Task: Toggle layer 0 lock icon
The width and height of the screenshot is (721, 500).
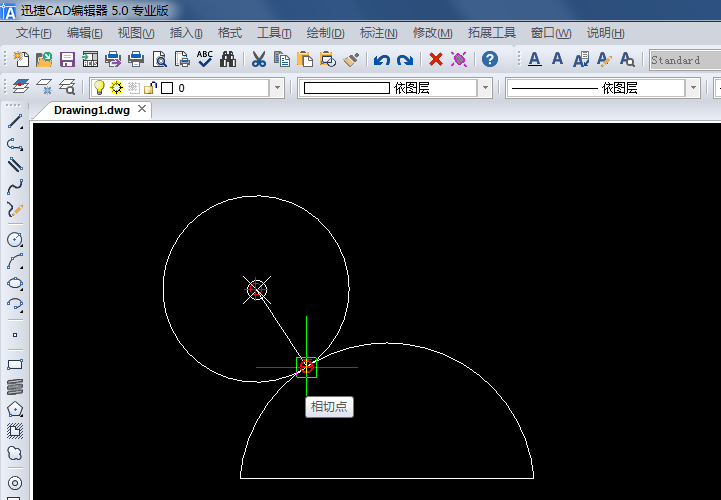Action: click(x=150, y=87)
